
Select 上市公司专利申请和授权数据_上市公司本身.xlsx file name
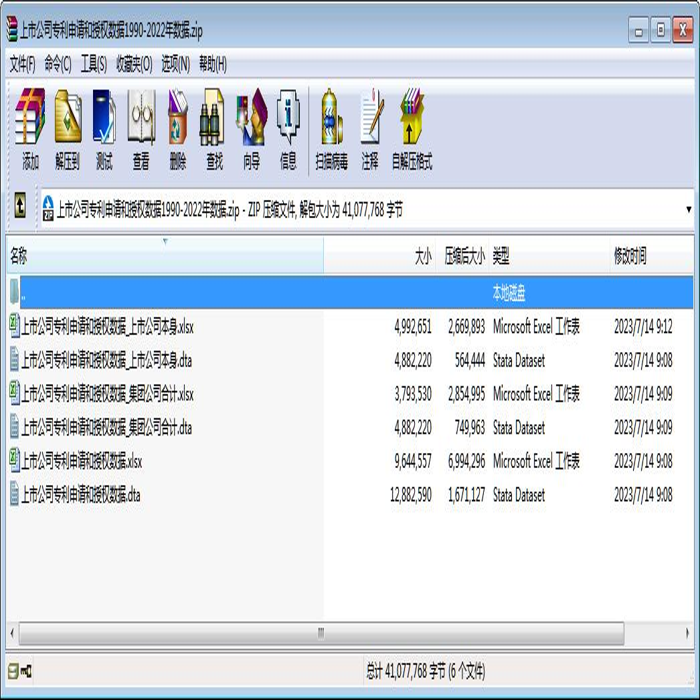107,327
